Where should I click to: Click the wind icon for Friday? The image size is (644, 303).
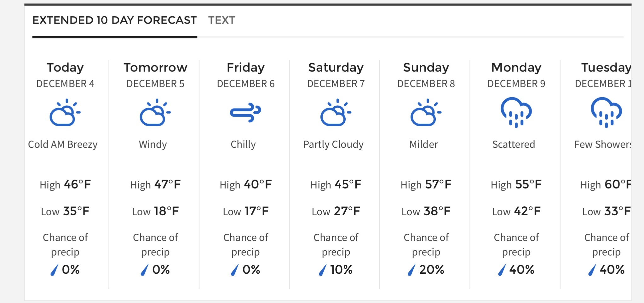point(245,112)
